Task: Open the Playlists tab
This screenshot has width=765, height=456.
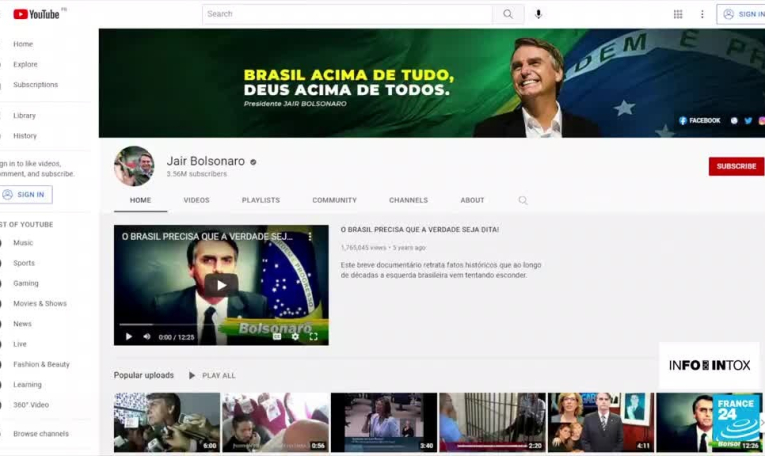Action: click(261, 200)
